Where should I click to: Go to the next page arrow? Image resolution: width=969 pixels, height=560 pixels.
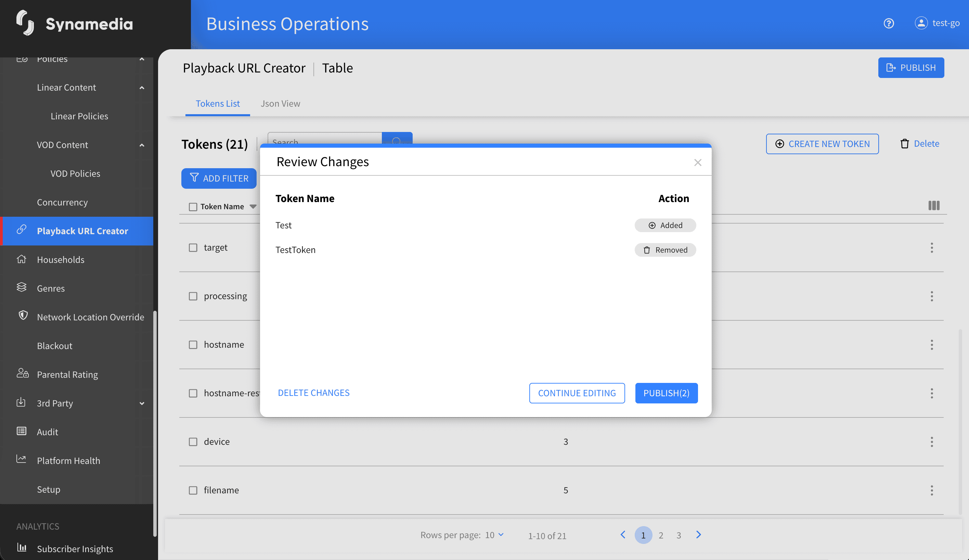click(x=699, y=535)
